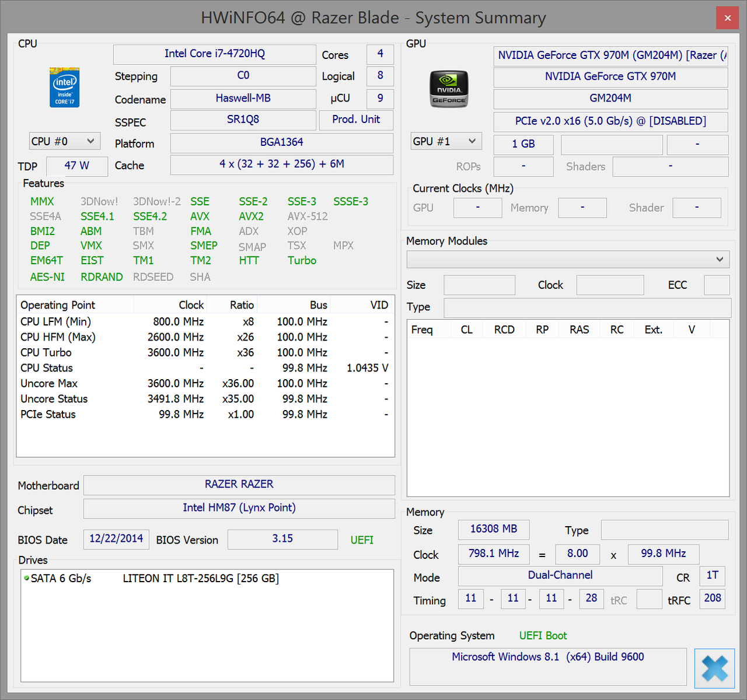747x700 pixels.
Task: Click the NVIDIA GeForce logo
Action: (449, 89)
